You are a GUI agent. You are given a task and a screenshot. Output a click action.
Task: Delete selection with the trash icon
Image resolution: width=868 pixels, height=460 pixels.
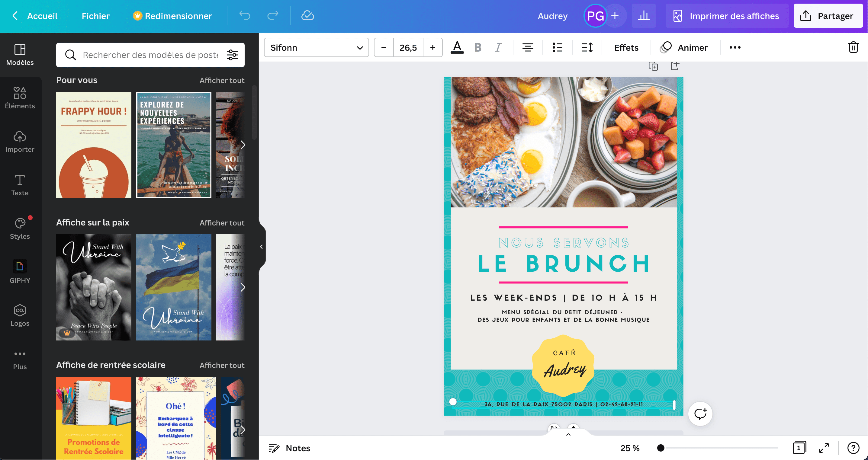coord(853,47)
